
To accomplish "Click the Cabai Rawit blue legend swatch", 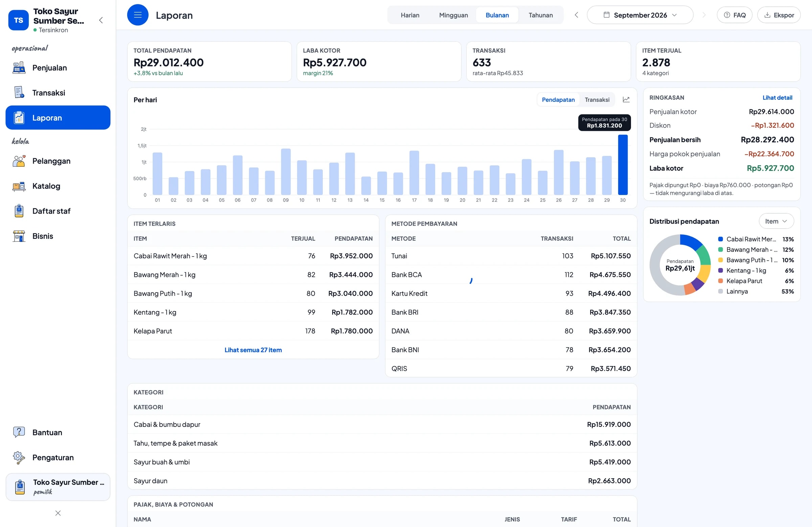I will pyautogui.click(x=720, y=239).
